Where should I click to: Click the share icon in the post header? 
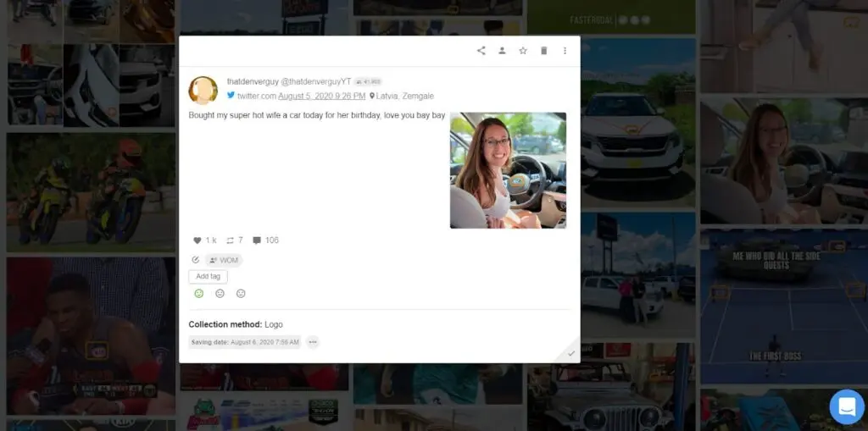(481, 51)
